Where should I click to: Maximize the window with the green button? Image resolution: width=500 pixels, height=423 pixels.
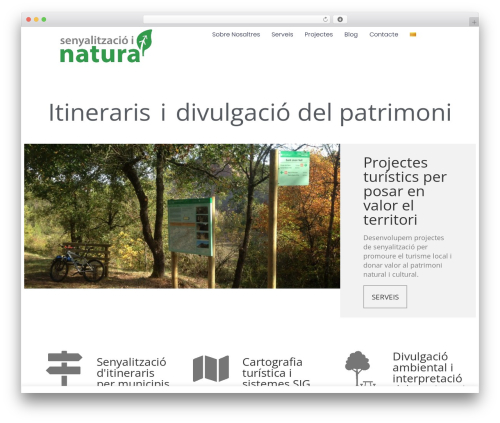point(44,19)
